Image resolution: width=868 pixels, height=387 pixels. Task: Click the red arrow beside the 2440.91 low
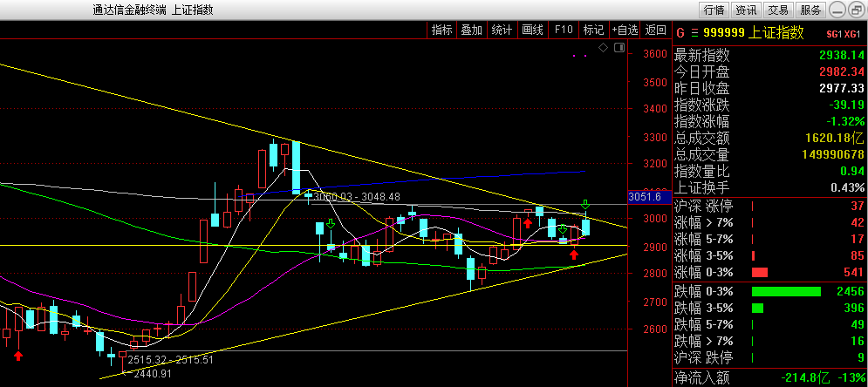click(18, 356)
